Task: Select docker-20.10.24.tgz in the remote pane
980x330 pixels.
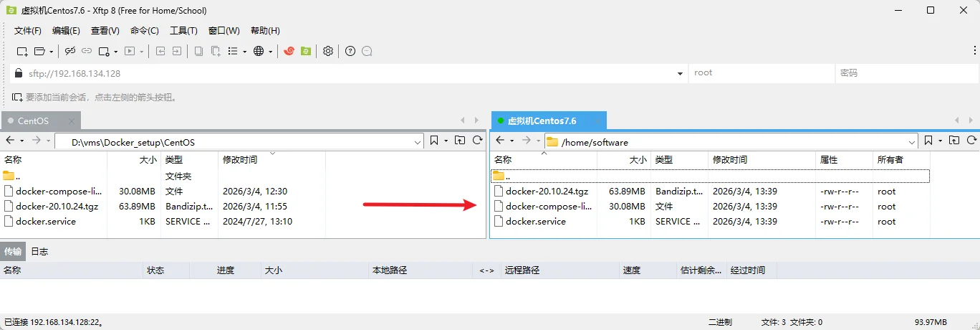Action: (547, 192)
